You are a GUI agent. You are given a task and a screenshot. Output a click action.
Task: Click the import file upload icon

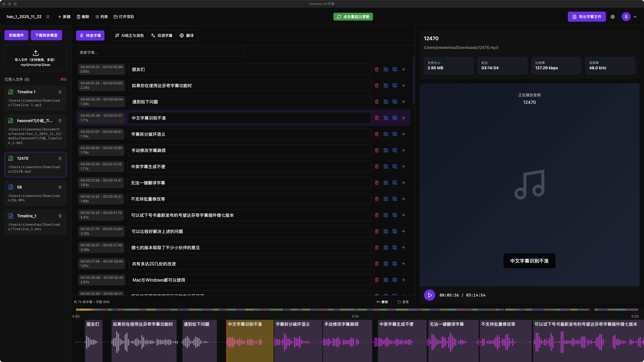[35, 53]
